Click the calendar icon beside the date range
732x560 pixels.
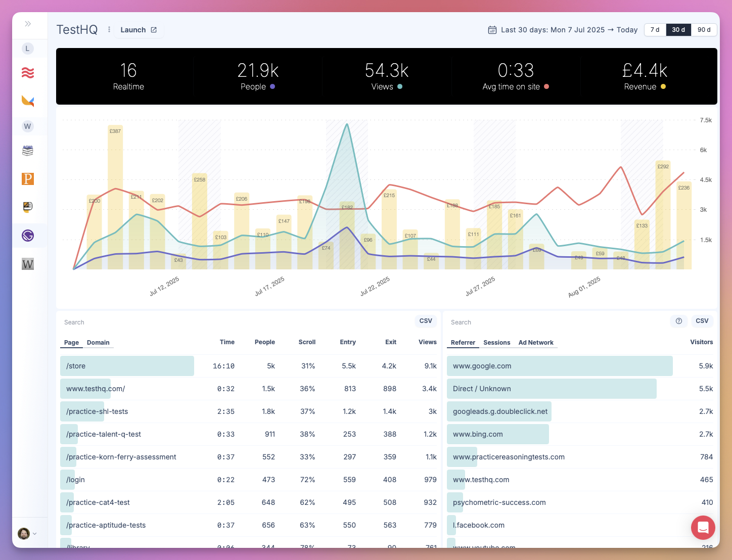point(492,30)
